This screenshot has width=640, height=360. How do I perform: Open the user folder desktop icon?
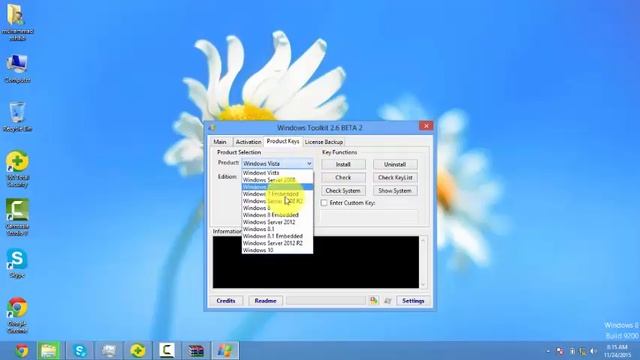[x=17, y=22]
